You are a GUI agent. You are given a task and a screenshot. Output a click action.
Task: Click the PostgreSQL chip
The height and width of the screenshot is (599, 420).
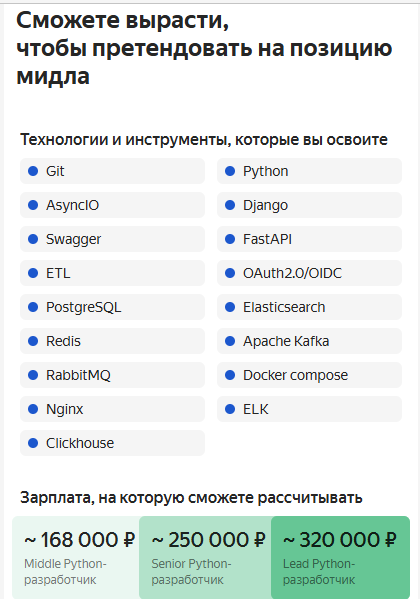pos(112,307)
